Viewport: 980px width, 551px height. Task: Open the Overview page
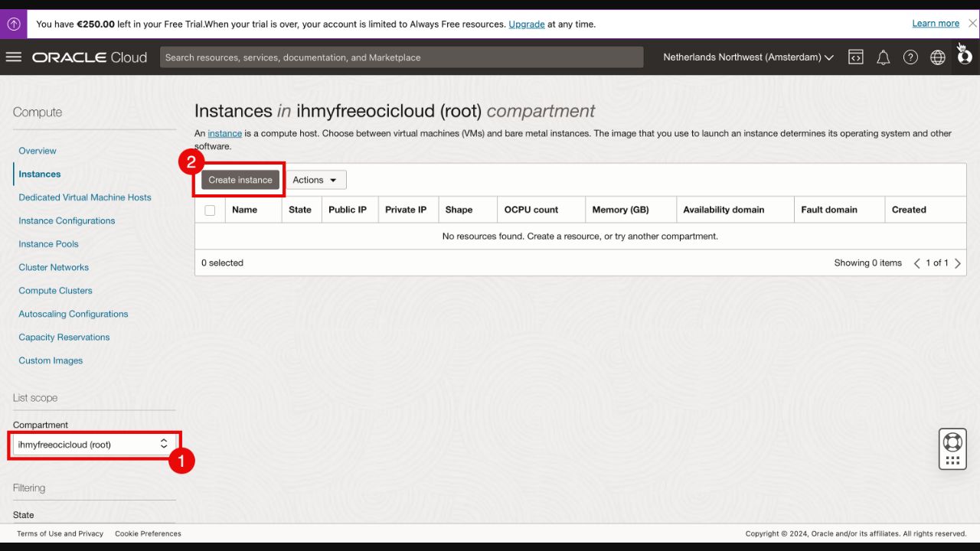tap(38, 151)
